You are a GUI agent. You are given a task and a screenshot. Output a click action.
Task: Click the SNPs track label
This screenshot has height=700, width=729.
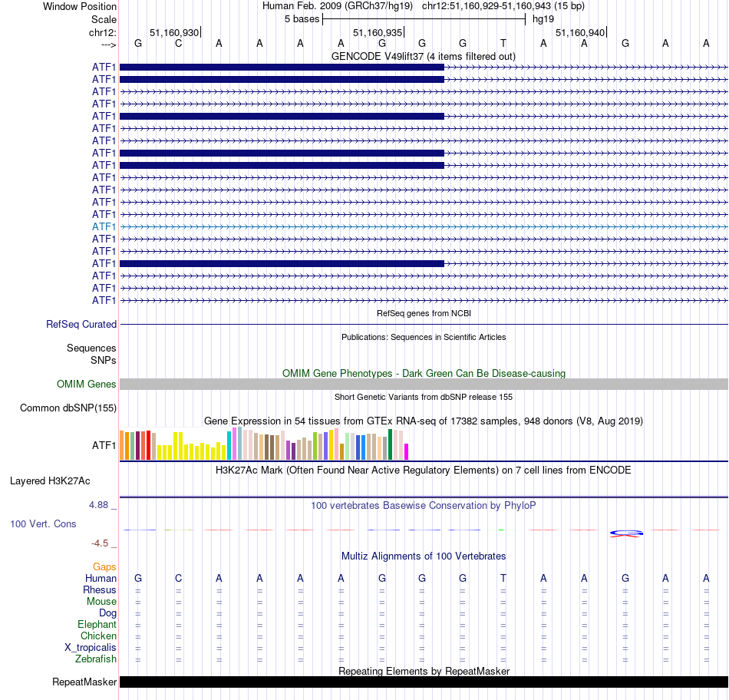(104, 360)
